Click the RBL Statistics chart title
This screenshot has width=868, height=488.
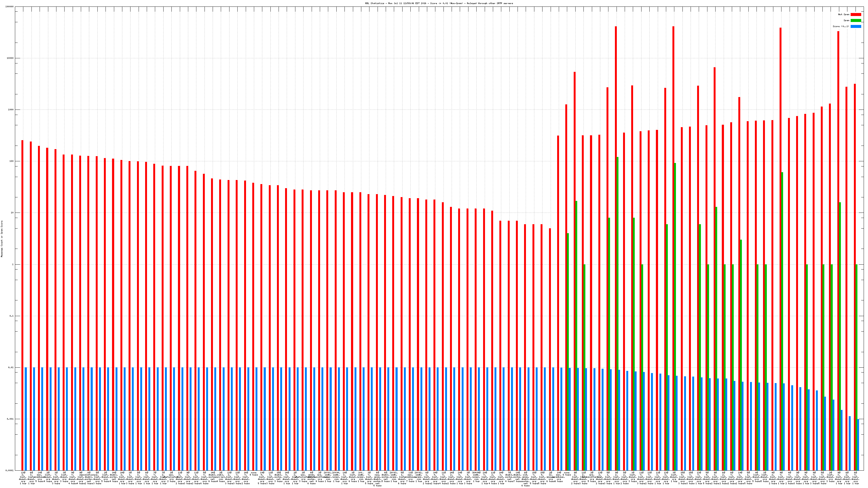439,3
